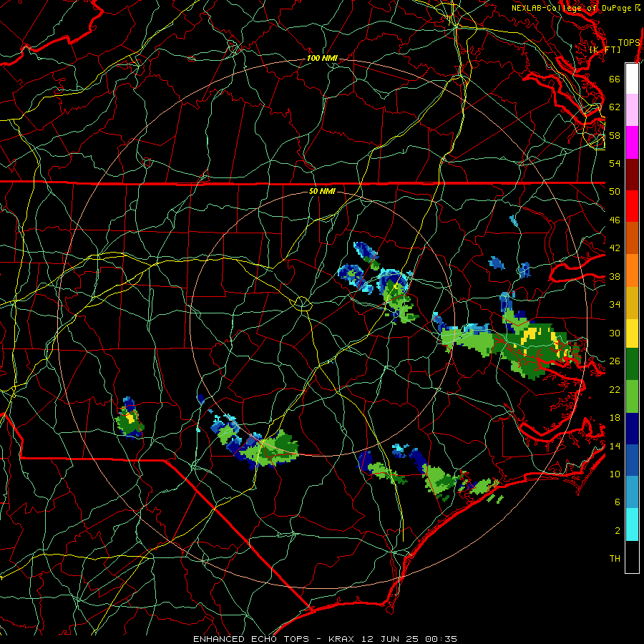This screenshot has width=644, height=644.
Task: Click the TH threshold label in legend
Action: click(615, 558)
